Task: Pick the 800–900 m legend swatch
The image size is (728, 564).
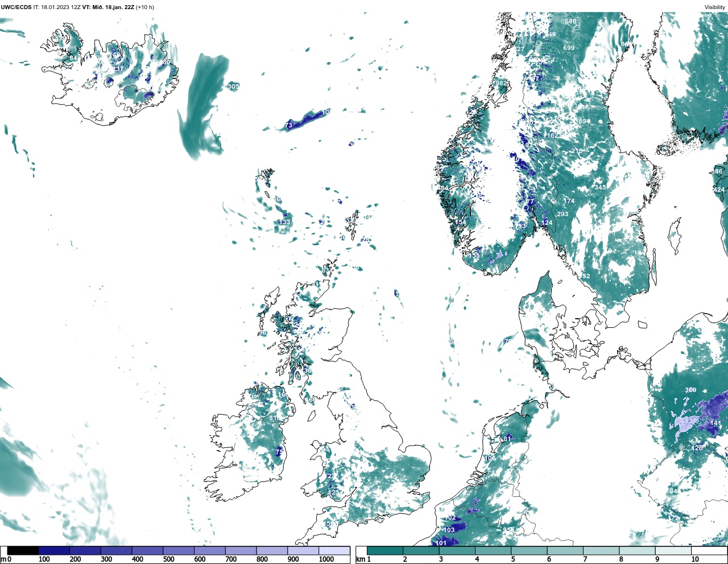Action: coord(272,551)
